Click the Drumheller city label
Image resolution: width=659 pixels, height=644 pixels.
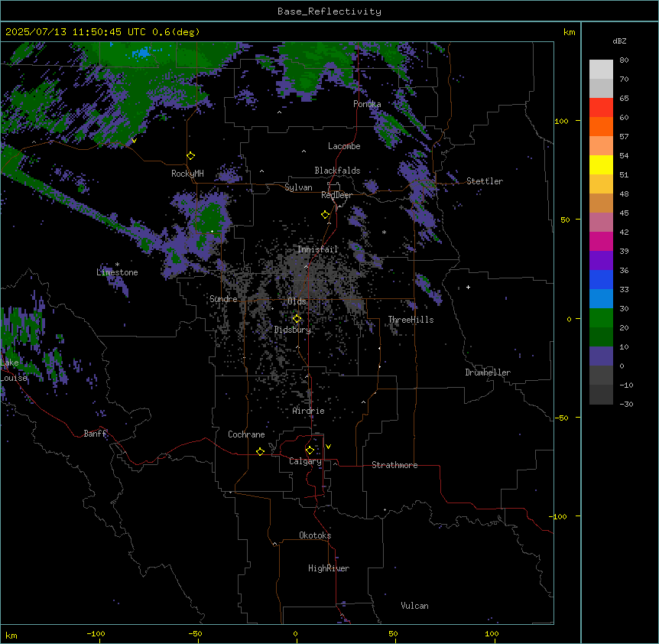tap(488, 372)
